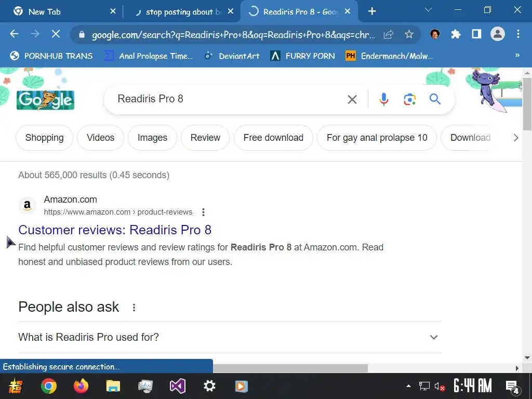Image resolution: width=532 pixels, height=399 pixels.
Task: Expand 'What is Readiris Pro used for?'
Action: tap(230, 337)
